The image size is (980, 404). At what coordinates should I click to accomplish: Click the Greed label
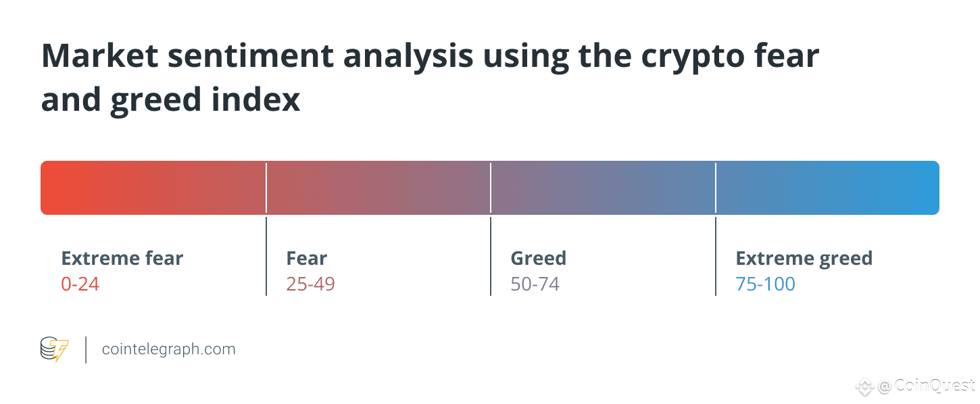[539, 258]
